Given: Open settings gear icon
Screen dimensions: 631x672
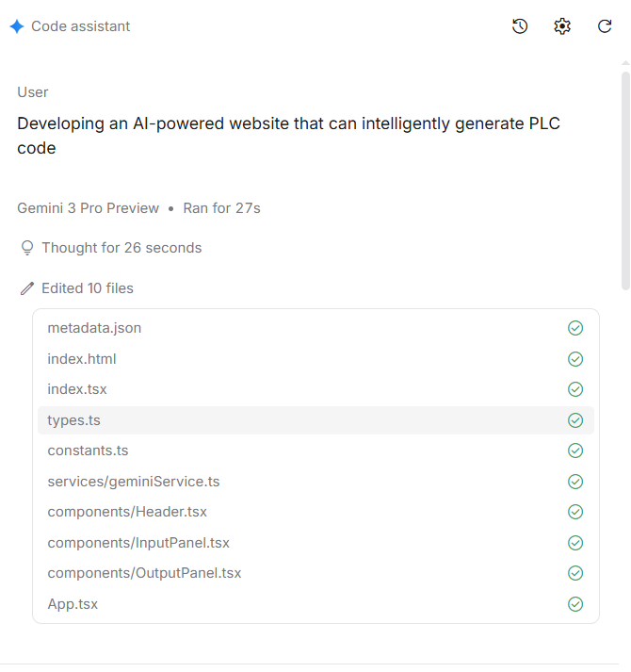Looking at the screenshot, I should pyautogui.click(x=562, y=26).
